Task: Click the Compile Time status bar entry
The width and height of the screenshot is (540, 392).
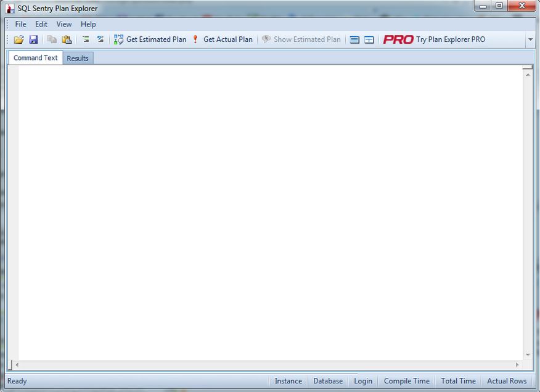Action: coord(407,381)
